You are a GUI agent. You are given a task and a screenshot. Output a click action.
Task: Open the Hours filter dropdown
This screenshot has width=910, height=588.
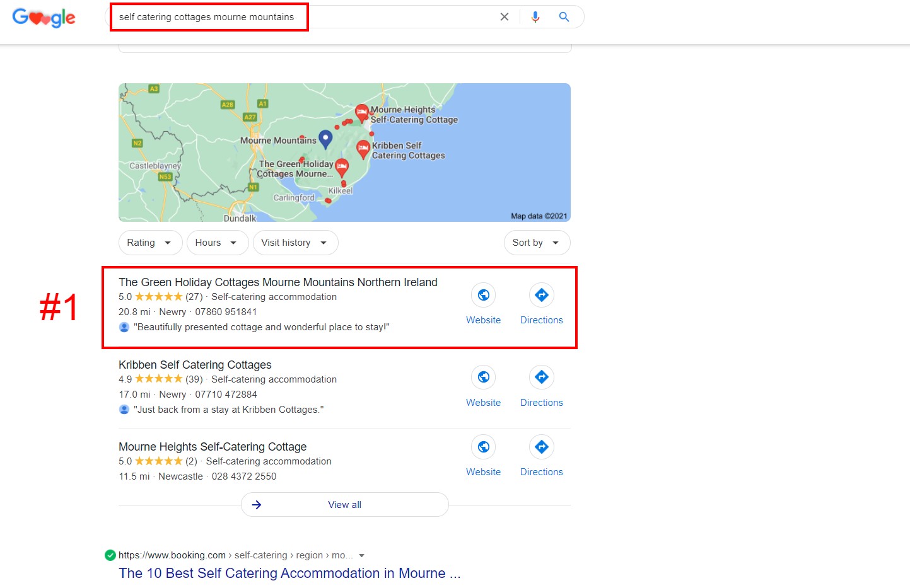217,243
